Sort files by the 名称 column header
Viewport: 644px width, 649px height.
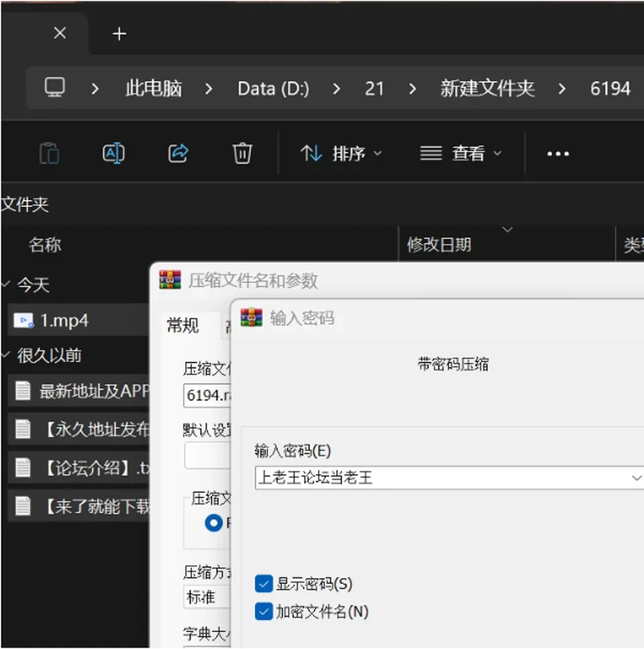coord(45,245)
